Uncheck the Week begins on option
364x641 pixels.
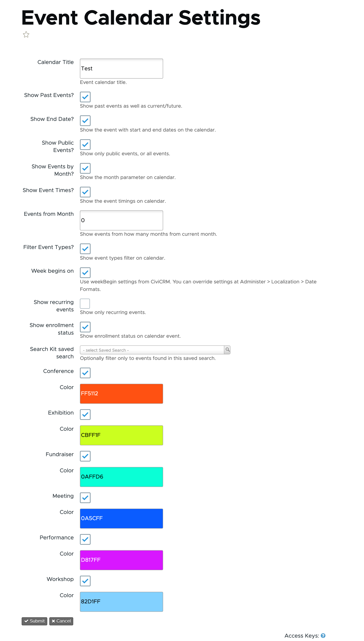point(85,272)
